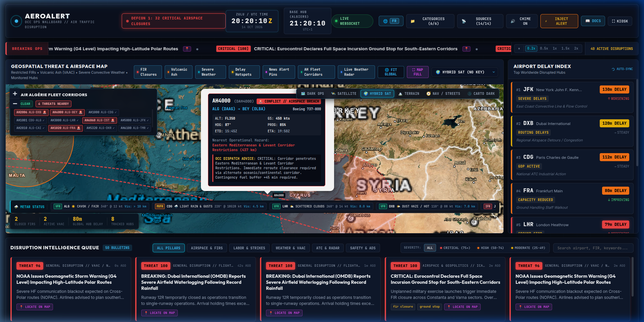
Task: Click the mountain icon on Terrain basemap option
Action: (400, 93)
